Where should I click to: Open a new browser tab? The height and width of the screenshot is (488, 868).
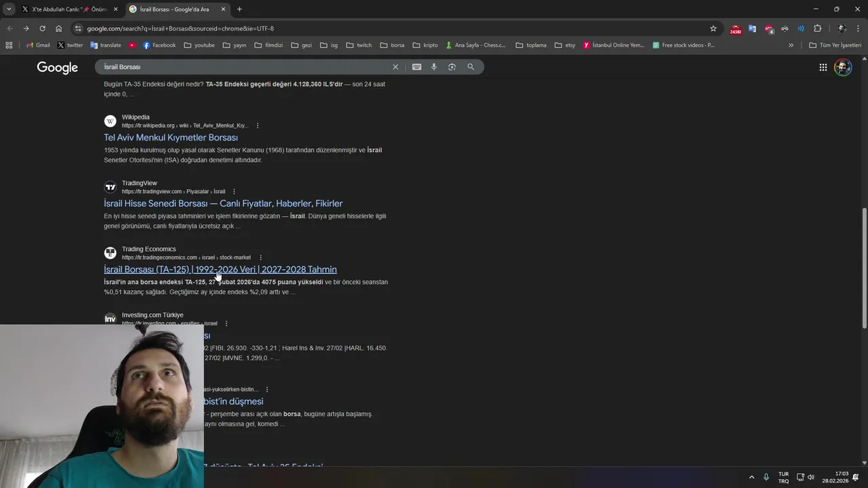tap(239, 9)
